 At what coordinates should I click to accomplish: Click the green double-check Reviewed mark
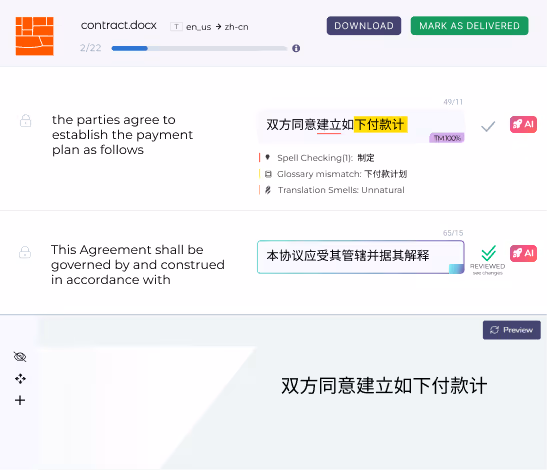coord(488,253)
